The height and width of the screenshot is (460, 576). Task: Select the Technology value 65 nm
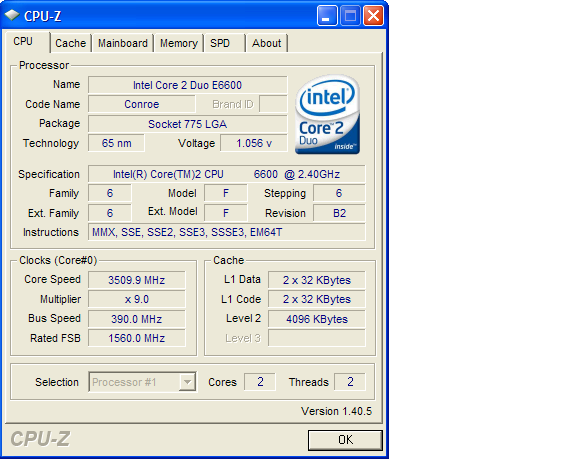(x=116, y=143)
